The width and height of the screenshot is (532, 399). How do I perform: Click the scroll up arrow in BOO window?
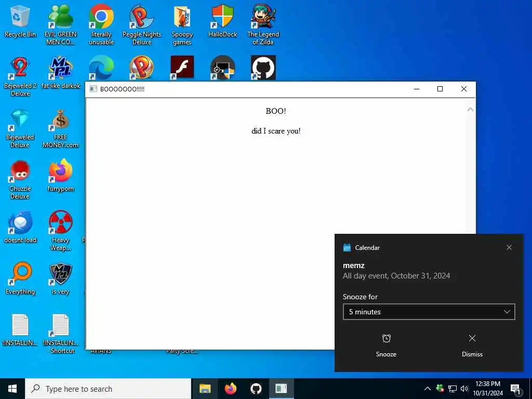click(x=470, y=109)
